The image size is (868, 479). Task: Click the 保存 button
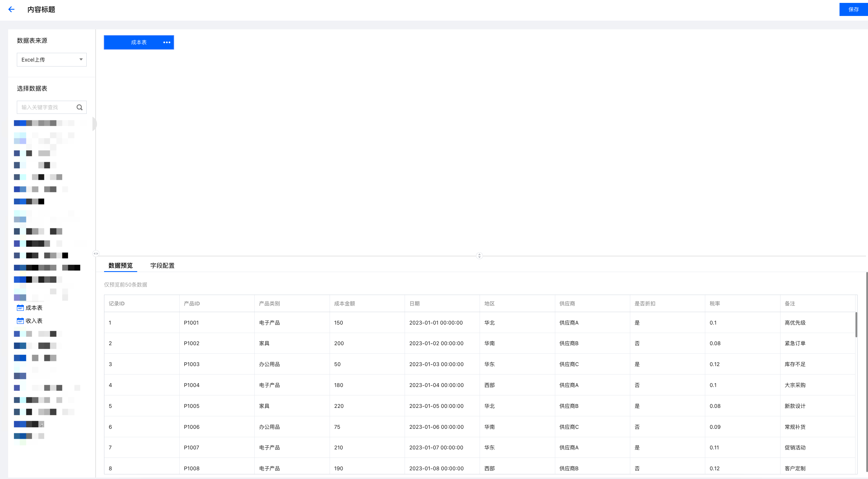(x=853, y=9)
